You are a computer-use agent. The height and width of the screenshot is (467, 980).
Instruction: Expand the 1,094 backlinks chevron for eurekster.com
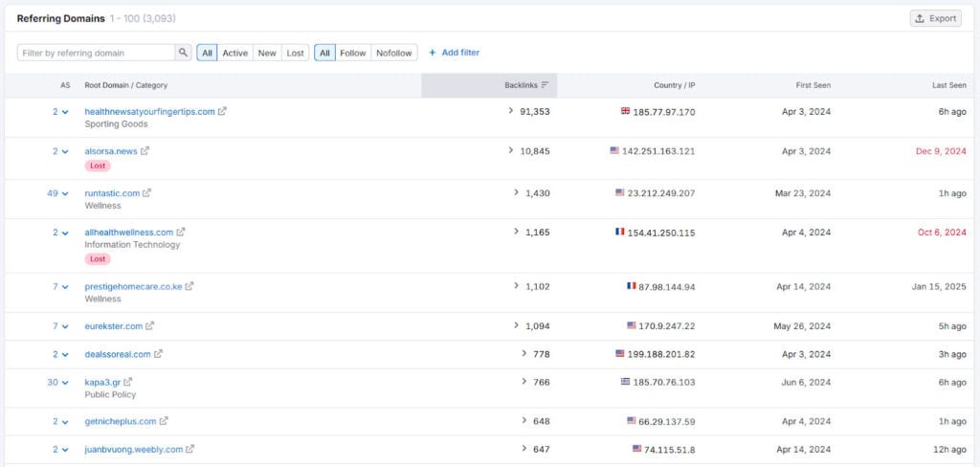pyautogui.click(x=516, y=325)
